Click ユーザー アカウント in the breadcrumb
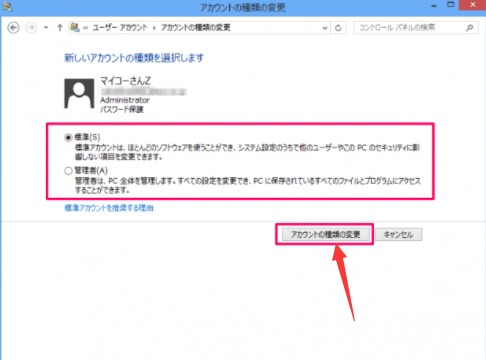Viewport: 486px width, 360px height. [x=120, y=28]
